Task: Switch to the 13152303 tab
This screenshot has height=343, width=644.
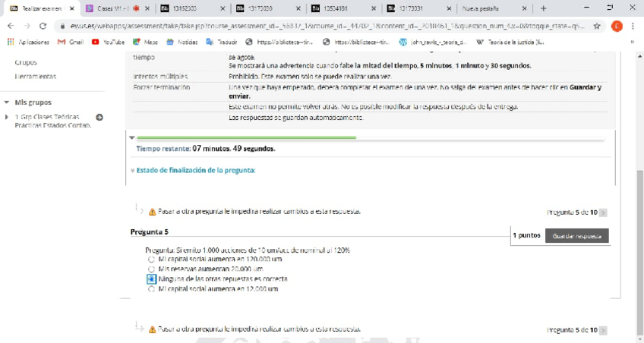Action: click(x=185, y=8)
